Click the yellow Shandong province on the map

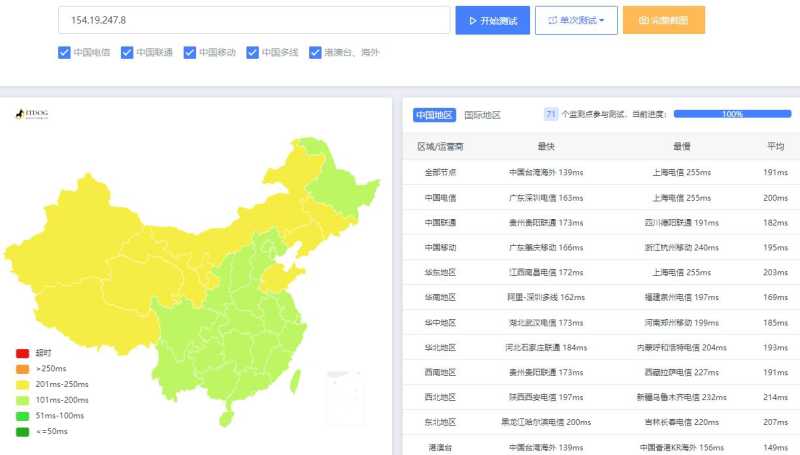(279, 278)
